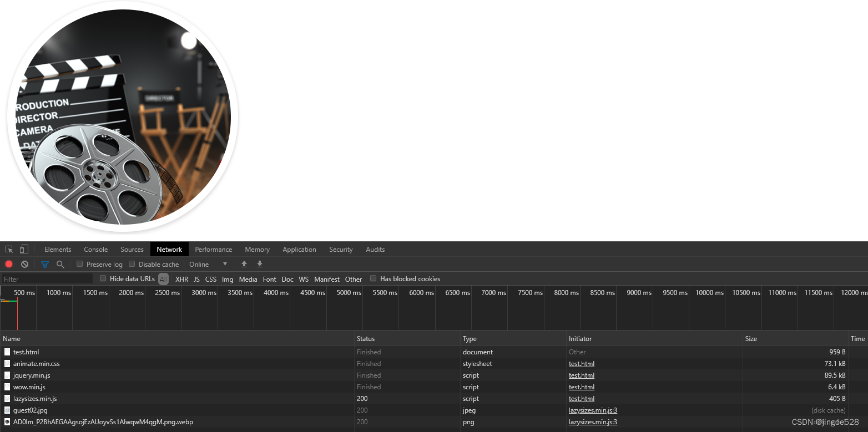Check the Hide data URLs option
The width and height of the screenshot is (868, 432).
tap(103, 278)
